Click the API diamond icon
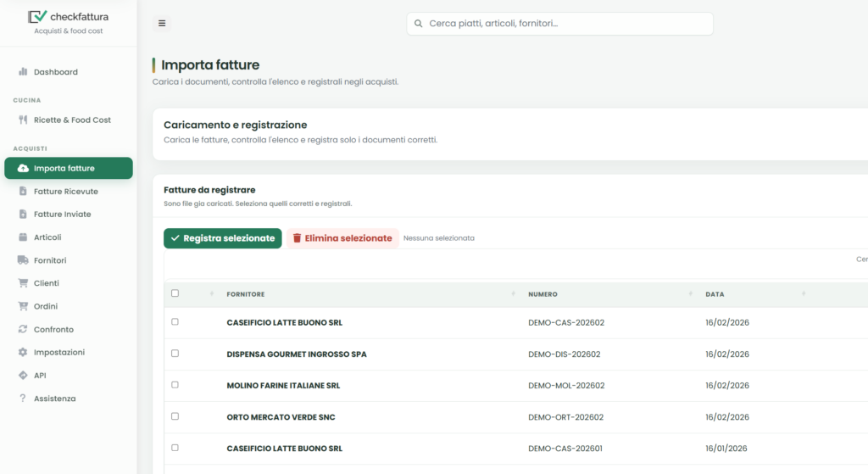The image size is (868, 474). tap(23, 376)
